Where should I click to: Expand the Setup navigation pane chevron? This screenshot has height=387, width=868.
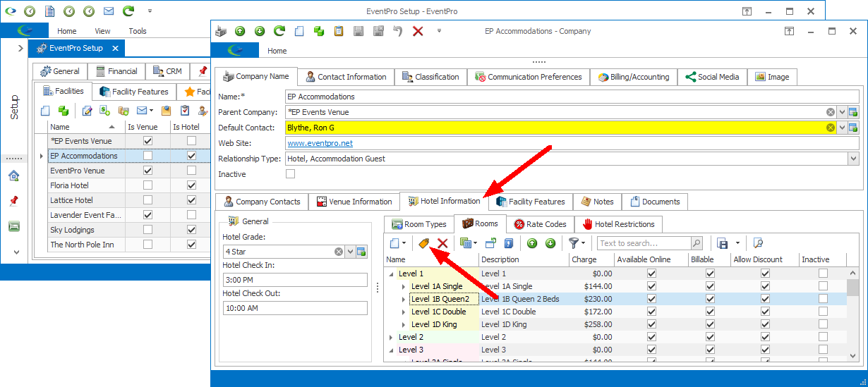click(20, 48)
